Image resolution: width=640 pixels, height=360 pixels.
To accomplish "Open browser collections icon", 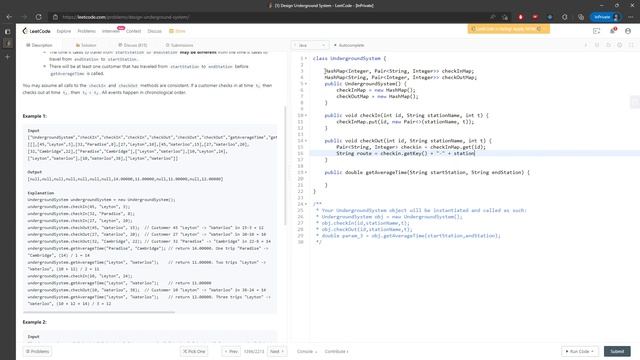I will tap(581, 17).
